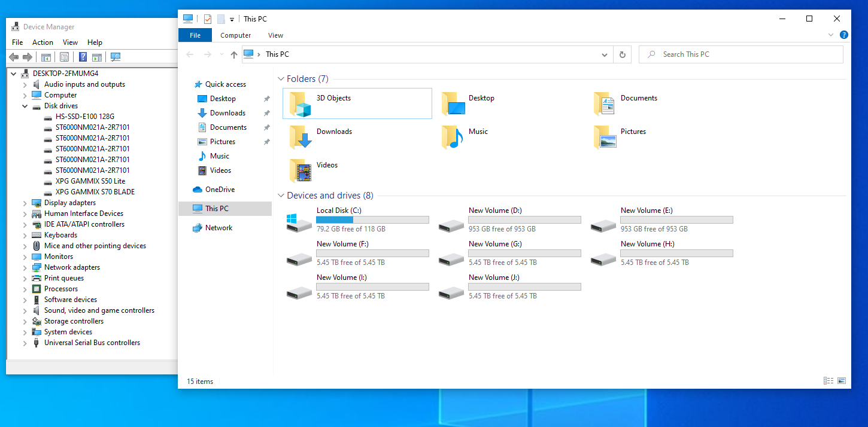
Task: Click Quick access in navigation pane
Action: [x=225, y=84]
